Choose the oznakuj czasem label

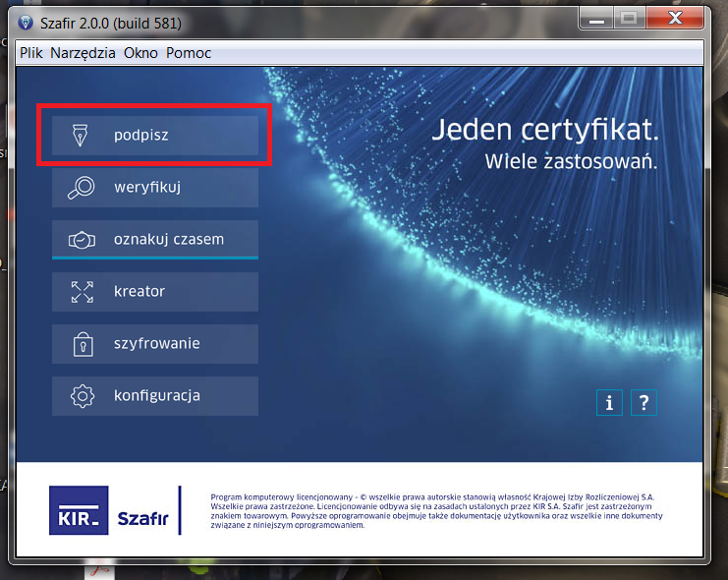tap(169, 239)
